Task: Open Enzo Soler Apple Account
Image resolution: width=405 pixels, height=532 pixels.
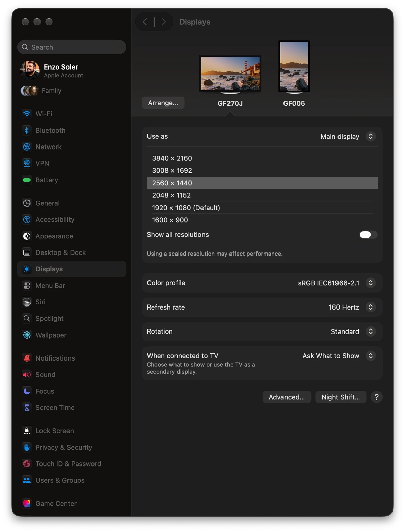Action: [72, 71]
